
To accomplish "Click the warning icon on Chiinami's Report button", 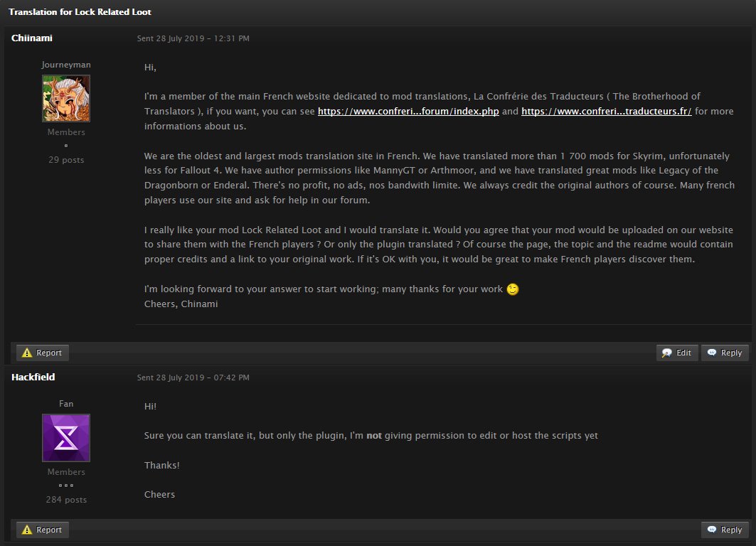I will click(x=27, y=353).
